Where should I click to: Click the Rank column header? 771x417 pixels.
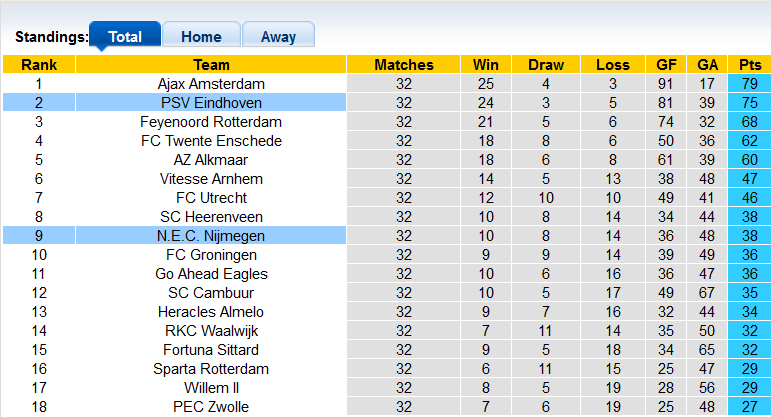[39, 65]
